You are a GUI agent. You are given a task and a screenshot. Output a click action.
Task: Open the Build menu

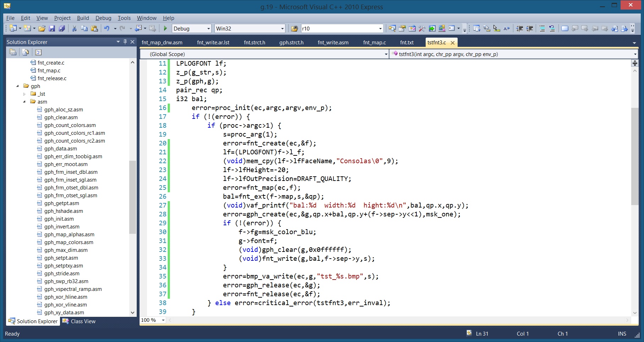pos(83,18)
